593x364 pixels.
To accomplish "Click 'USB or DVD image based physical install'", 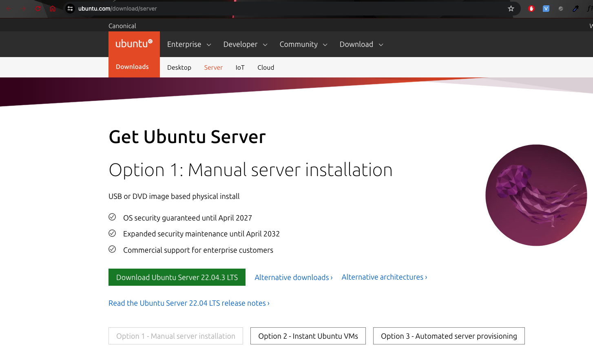I will [174, 196].
